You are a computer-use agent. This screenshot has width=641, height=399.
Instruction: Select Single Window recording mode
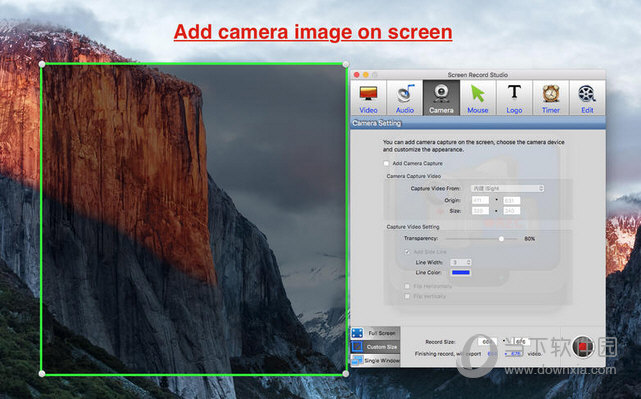click(375, 360)
